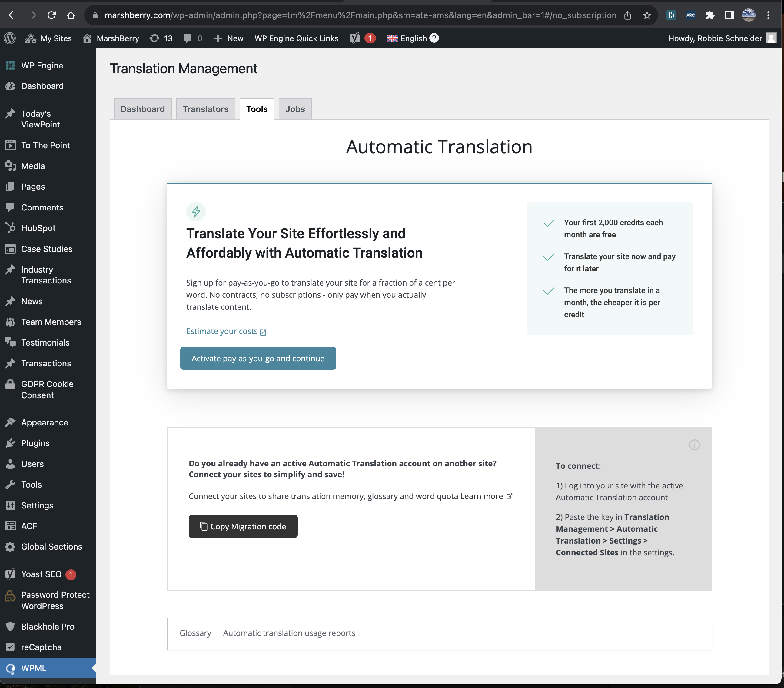The image size is (784, 688).
Task: Open the Chrome three-dot menu
Action: click(768, 15)
